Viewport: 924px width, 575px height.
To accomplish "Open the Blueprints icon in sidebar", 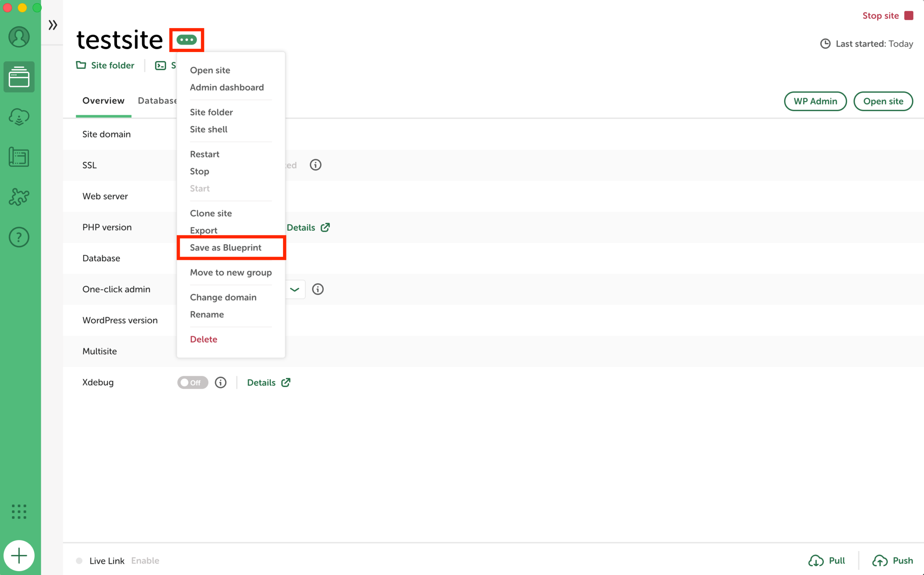I will 19,157.
